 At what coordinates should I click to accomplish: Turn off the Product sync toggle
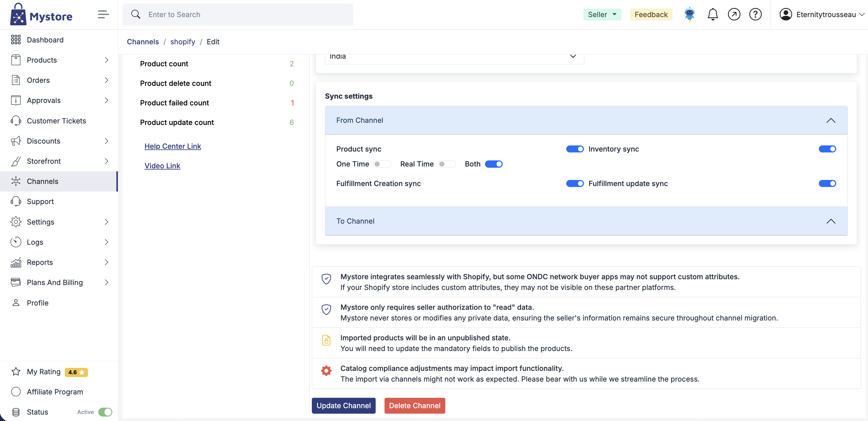click(574, 149)
